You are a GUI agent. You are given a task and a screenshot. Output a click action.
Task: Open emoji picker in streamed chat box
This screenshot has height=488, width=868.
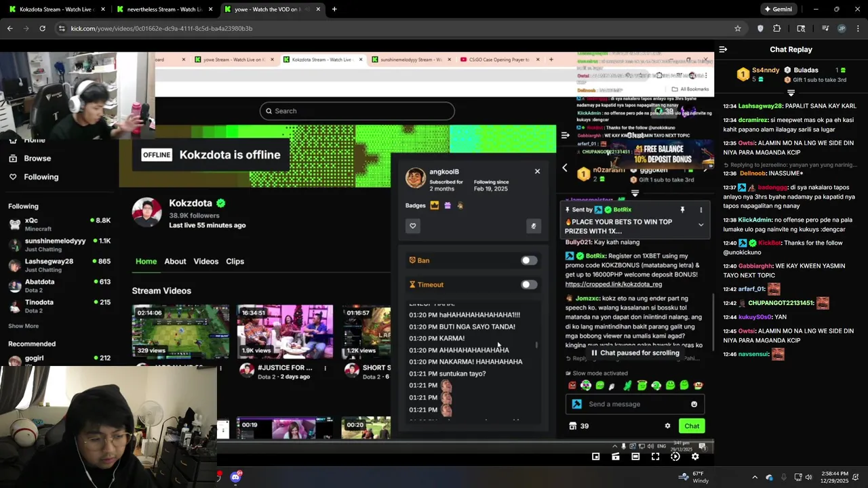[x=694, y=404]
